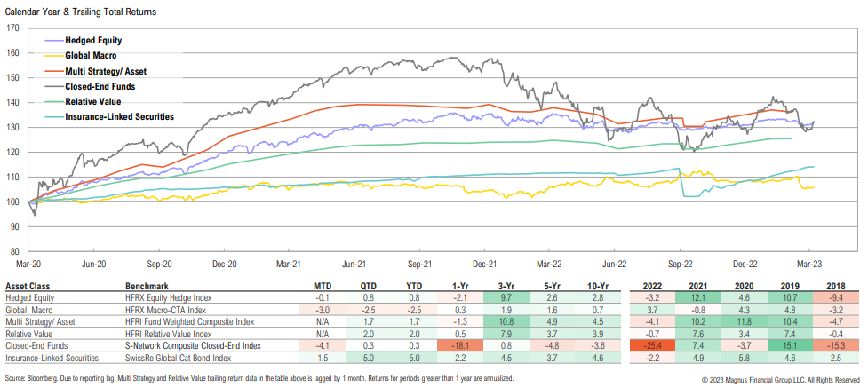Viewport: 868px width, 387px height.
Task: Select Global Macro in the chart legend
Action: pos(92,56)
